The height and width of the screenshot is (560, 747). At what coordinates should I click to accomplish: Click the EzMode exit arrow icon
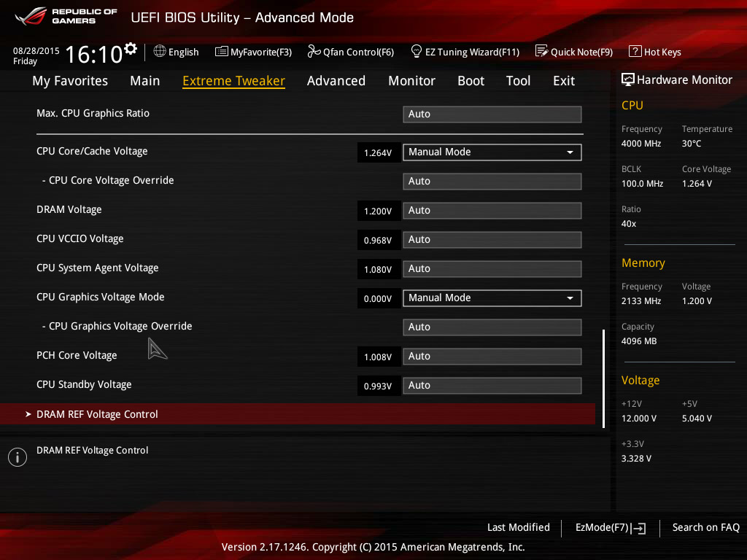click(638, 528)
